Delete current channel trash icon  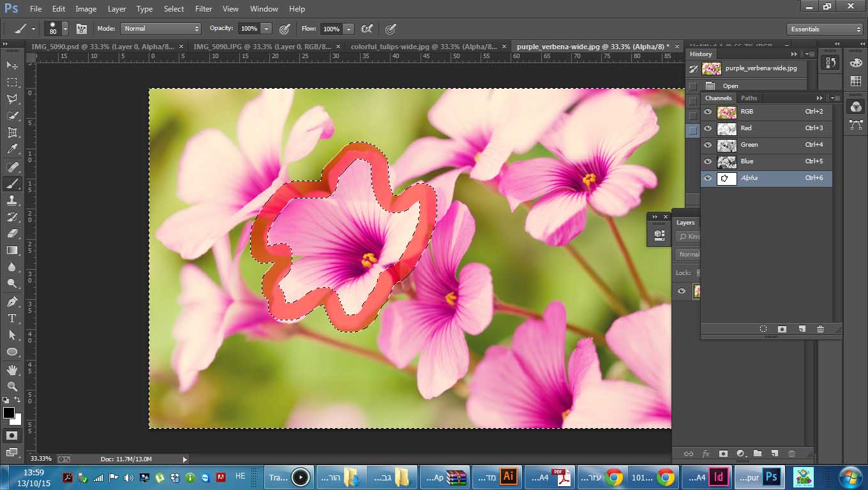coord(820,329)
